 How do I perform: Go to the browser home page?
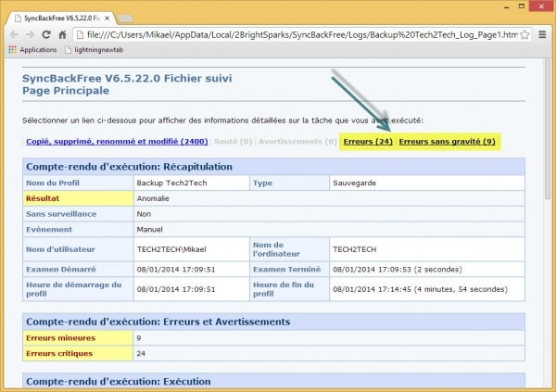pos(62,35)
